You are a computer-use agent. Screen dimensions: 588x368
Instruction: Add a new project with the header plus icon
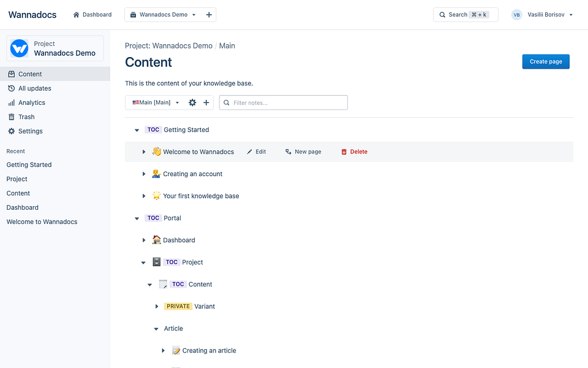tap(209, 15)
